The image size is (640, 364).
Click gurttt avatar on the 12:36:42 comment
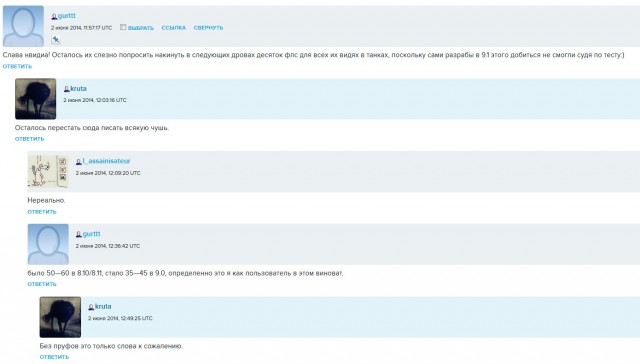48,244
